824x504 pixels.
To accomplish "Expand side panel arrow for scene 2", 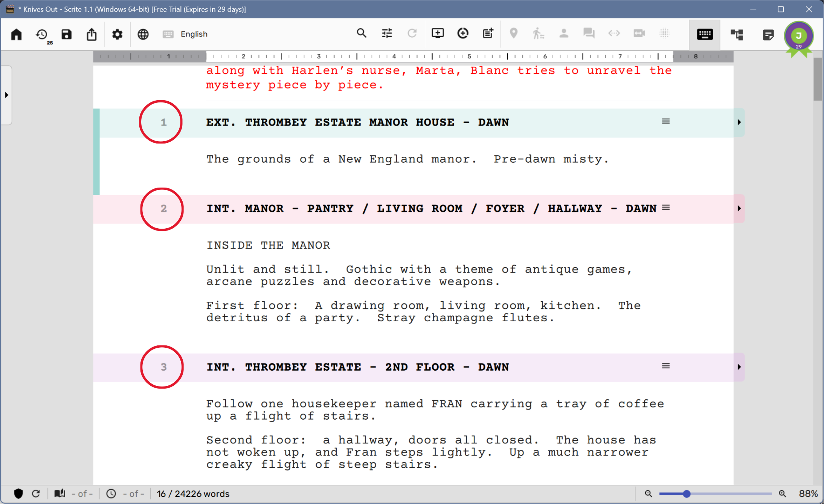I will tap(739, 209).
